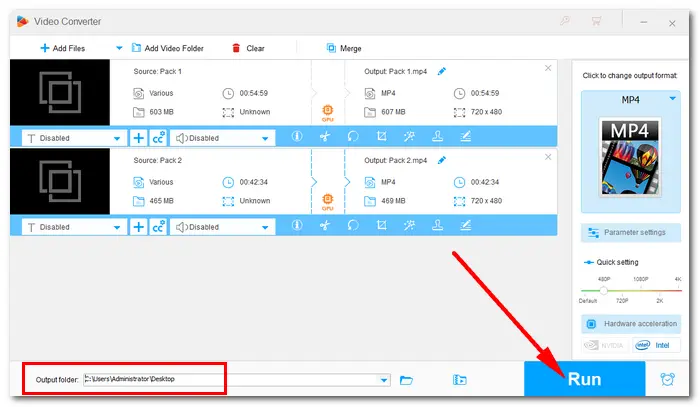Image resolution: width=700 pixels, height=407 pixels.
Task: Show file info for Pack 2
Action: coord(297,225)
